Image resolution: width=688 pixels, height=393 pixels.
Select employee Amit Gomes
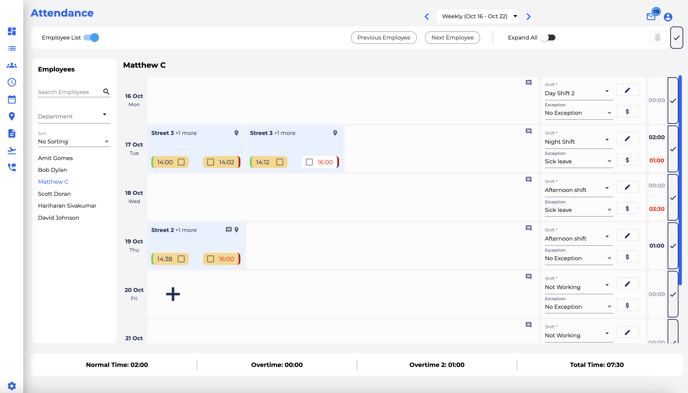(55, 158)
